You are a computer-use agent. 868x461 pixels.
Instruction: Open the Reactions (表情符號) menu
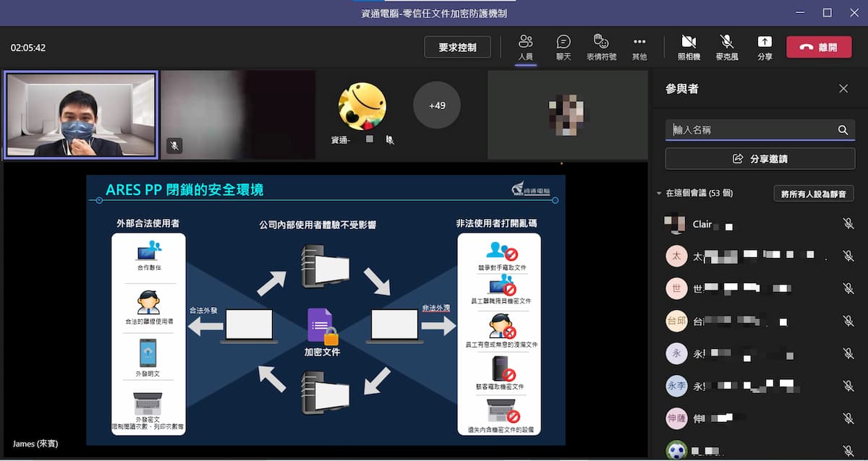pos(601,48)
